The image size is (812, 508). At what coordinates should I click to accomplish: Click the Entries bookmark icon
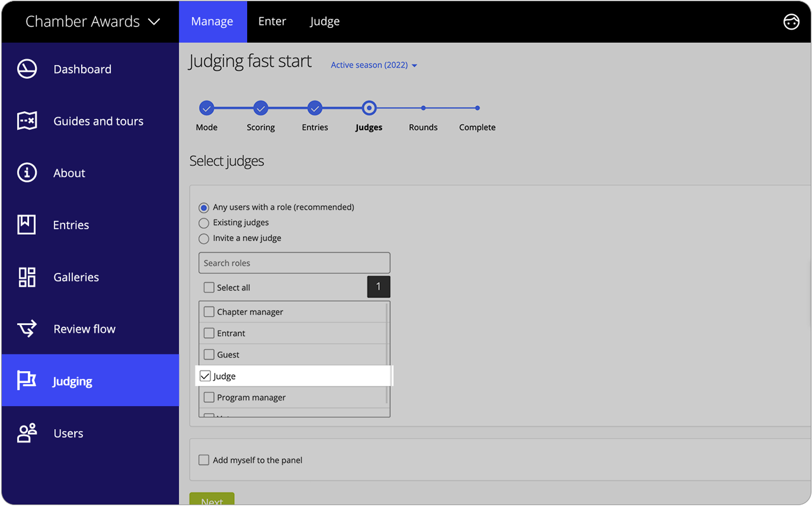26,224
